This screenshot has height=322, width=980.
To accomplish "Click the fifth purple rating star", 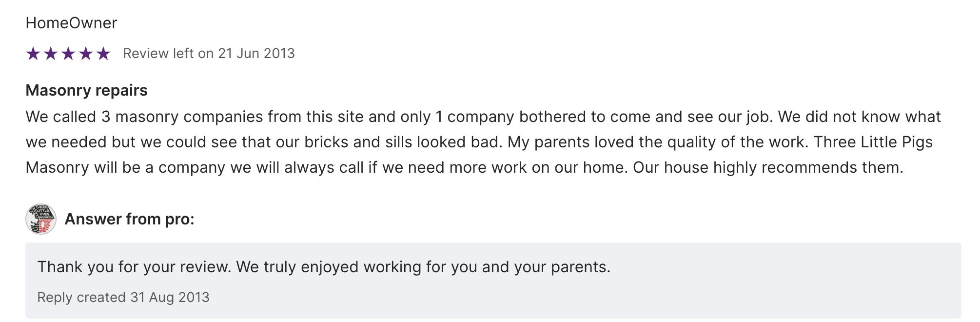I will (103, 54).
